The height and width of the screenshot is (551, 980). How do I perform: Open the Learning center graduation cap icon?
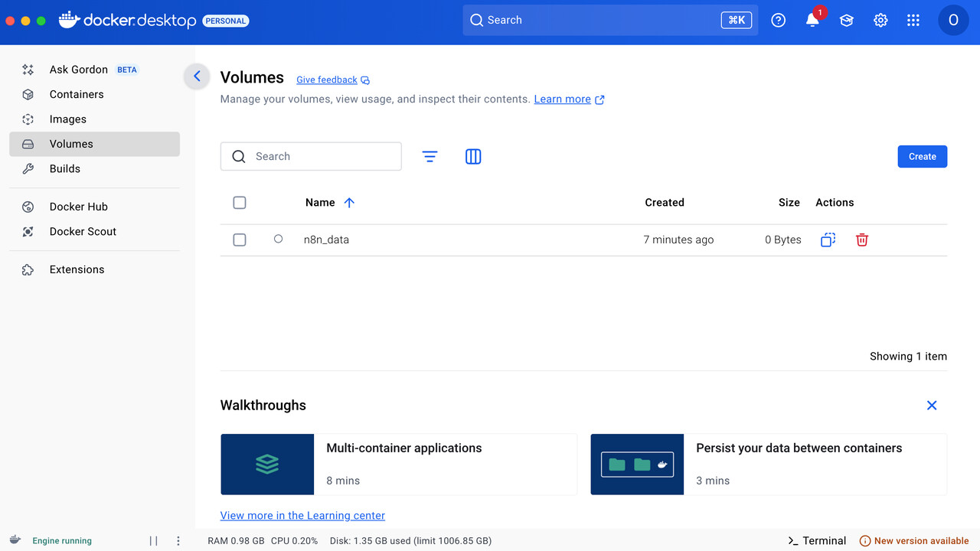846,21
